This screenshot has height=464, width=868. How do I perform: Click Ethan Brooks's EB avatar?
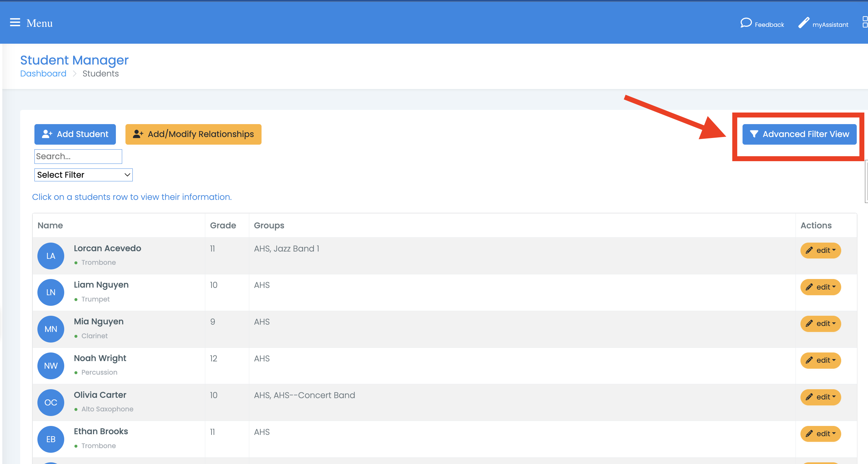pyautogui.click(x=51, y=439)
